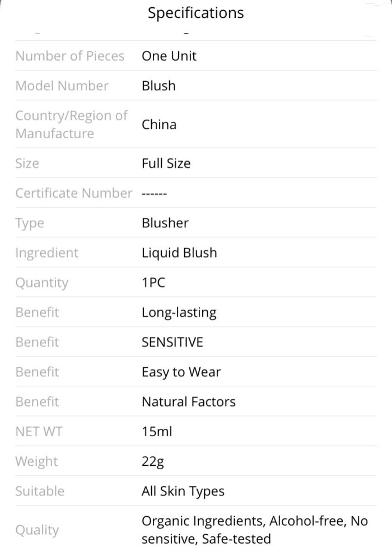392x552 pixels.
Task: Select the Quality label
Action: coord(38,530)
